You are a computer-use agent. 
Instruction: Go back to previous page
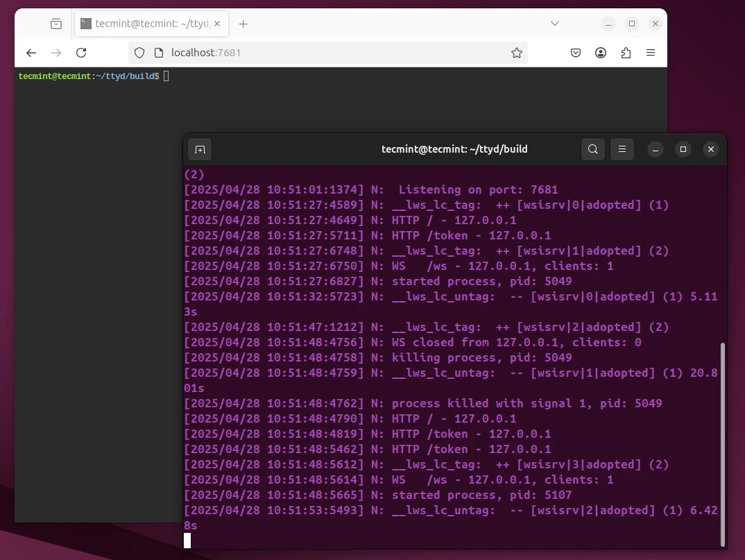31,53
